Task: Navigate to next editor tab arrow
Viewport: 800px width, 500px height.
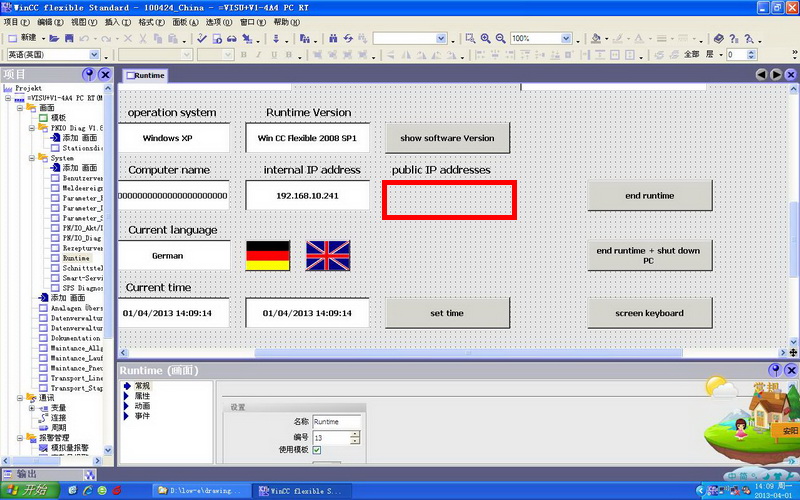Action: coord(776,74)
